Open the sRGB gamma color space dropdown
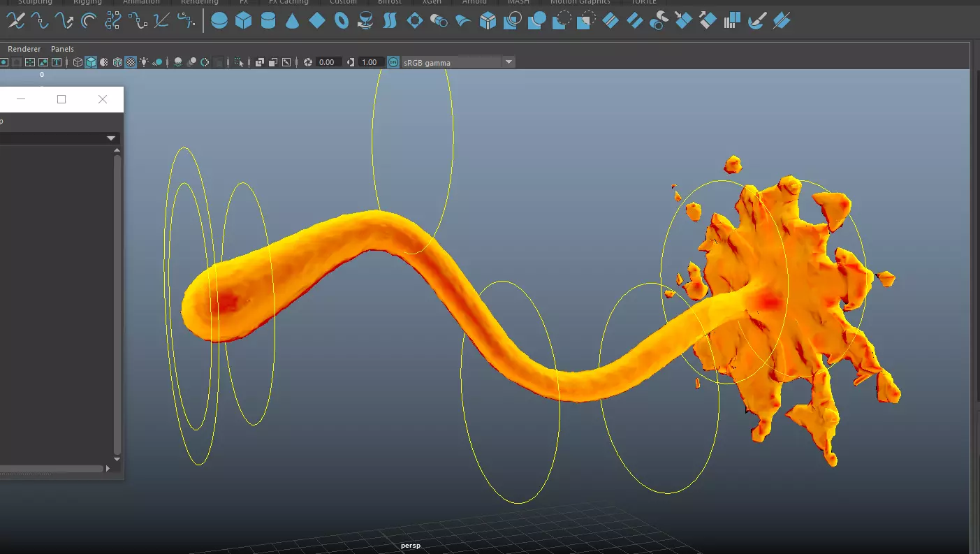Image resolution: width=980 pixels, height=554 pixels. [458, 62]
